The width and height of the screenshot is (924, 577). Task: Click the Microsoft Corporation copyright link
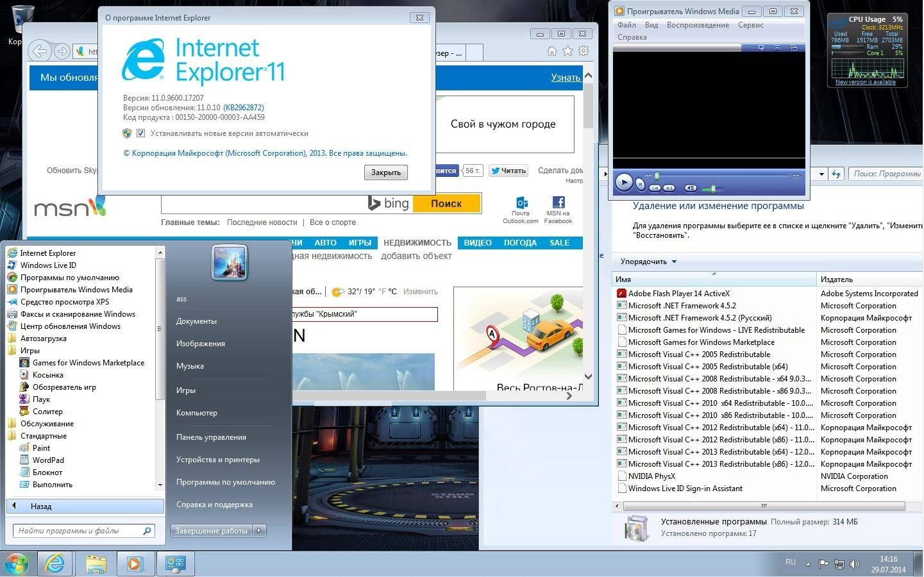click(265, 153)
